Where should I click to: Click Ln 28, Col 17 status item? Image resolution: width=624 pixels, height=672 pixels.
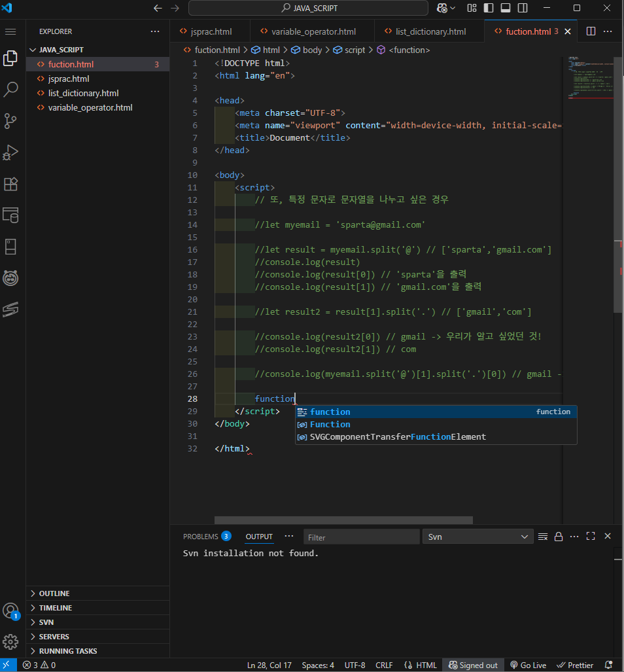click(x=269, y=665)
